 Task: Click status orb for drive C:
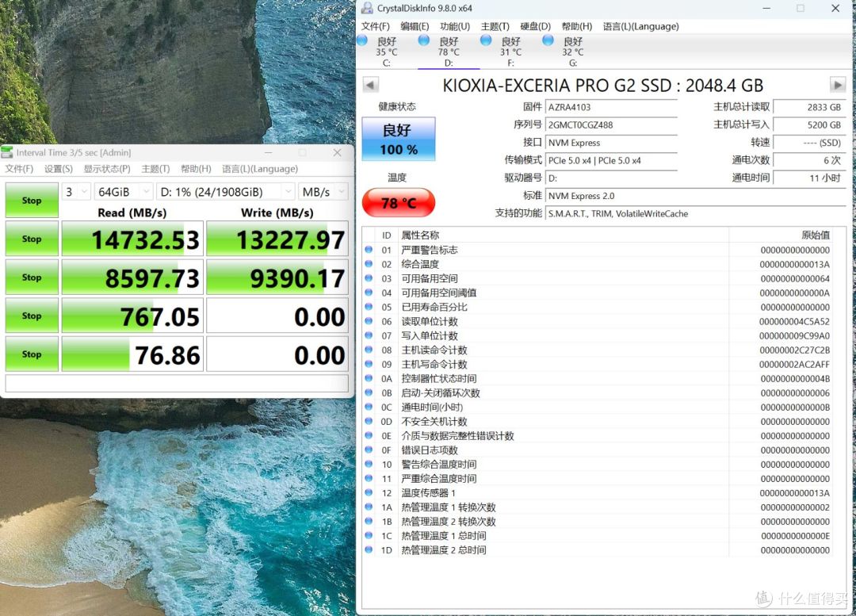point(362,40)
